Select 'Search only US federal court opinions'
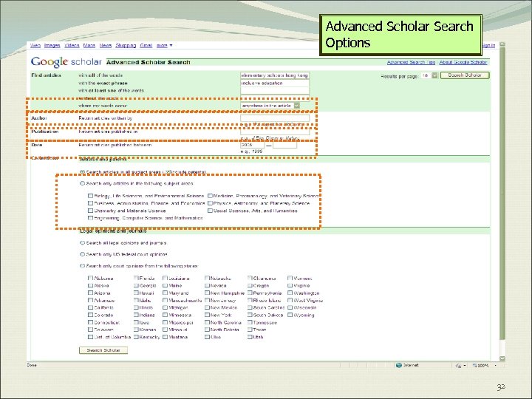 pos(82,254)
